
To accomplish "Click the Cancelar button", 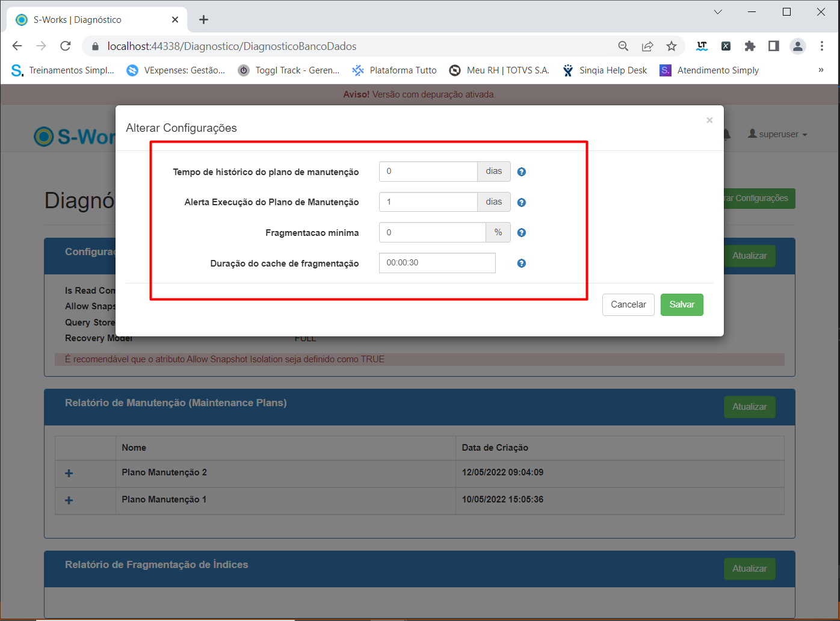I will click(x=628, y=304).
